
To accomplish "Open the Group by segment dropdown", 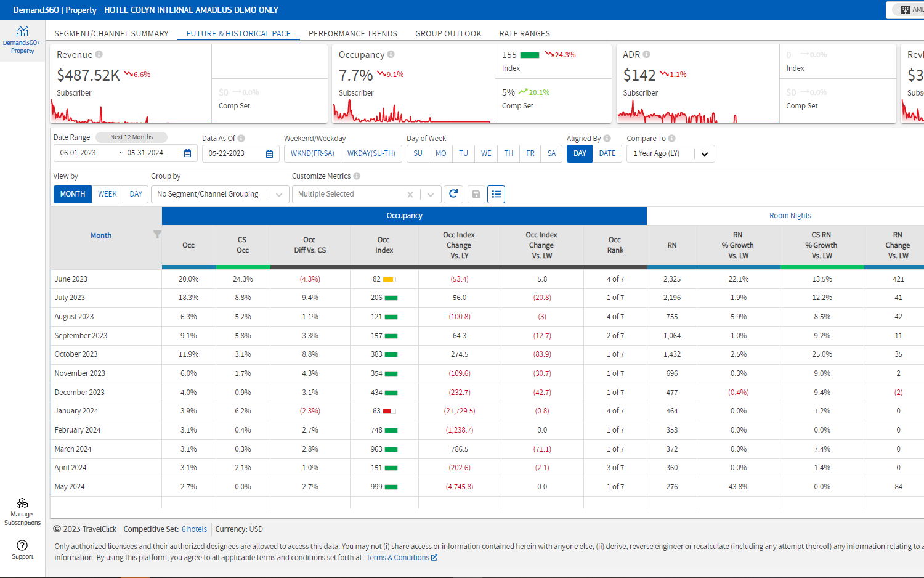I will pos(219,194).
